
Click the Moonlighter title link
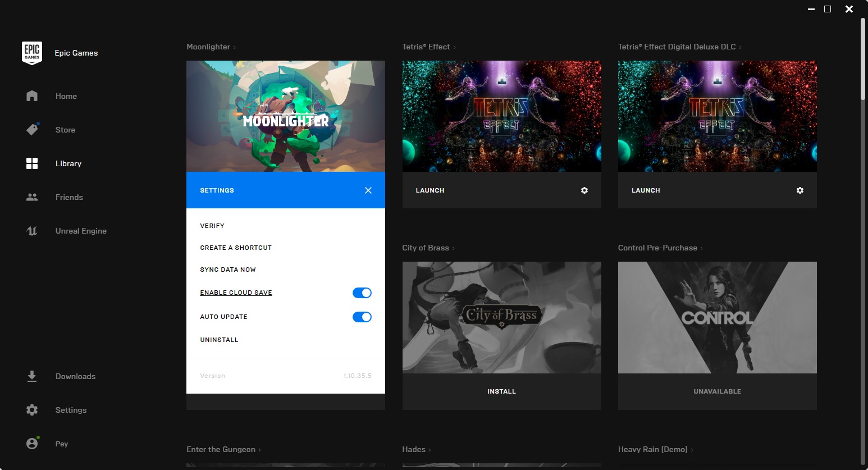click(x=208, y=47)
